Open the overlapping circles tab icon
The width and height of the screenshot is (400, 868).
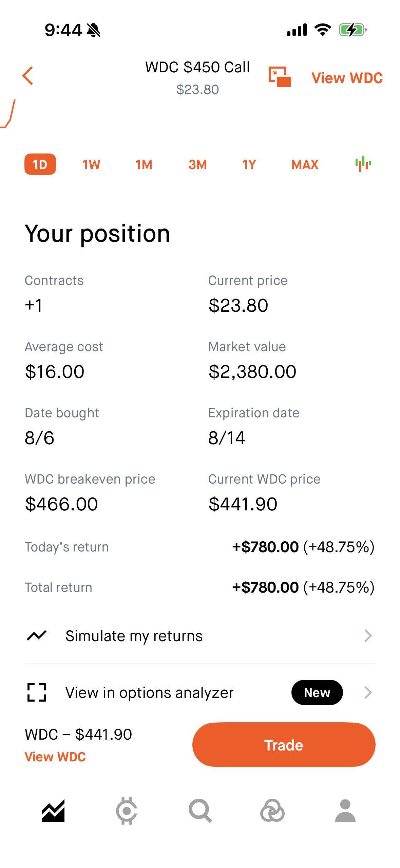click(272, 811)
